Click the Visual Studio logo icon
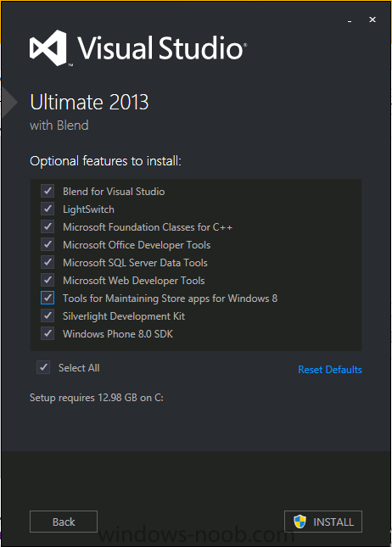 point(48,47)
